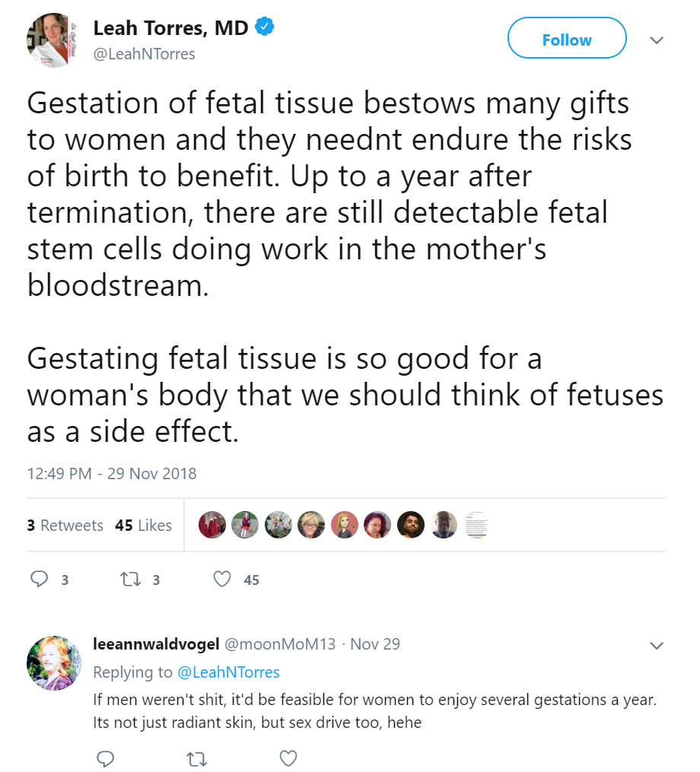Open the tweet timestamp 12:49 PM - 29 Nov 2018
The image size is (700, 772).
coord(112,474)
